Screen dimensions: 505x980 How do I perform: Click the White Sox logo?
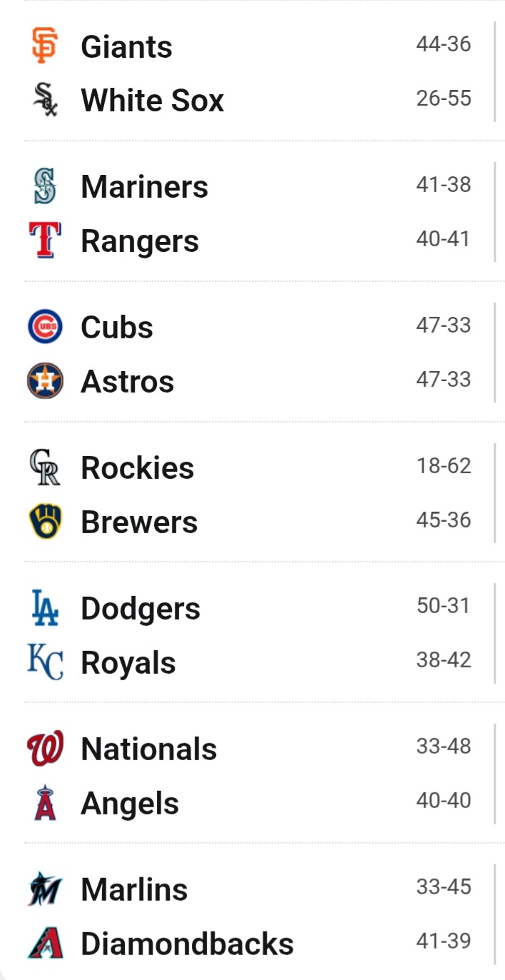pos(45,99)
